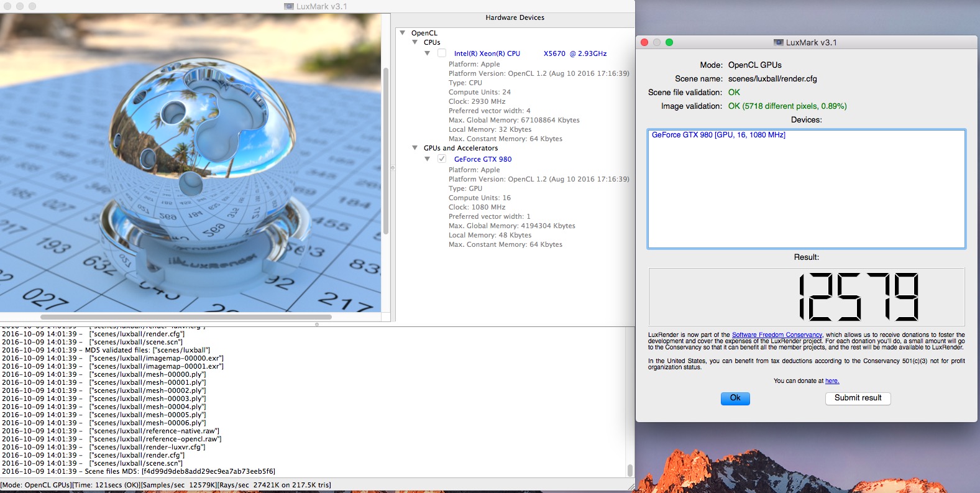Select GeForce GTX 980 in Devices list
Screen dimensions: 980x493
click(718, 135)
